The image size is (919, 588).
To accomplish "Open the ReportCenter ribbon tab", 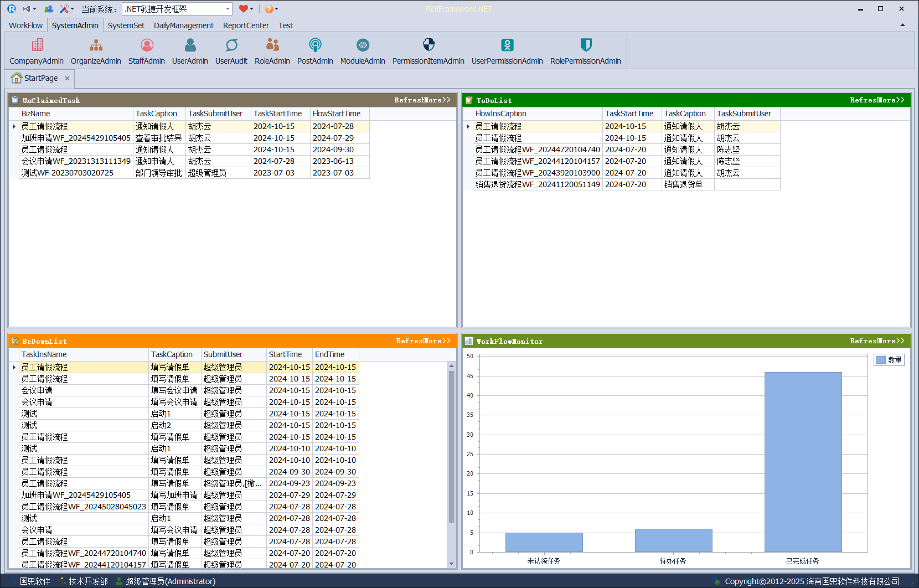I will 246,25.
